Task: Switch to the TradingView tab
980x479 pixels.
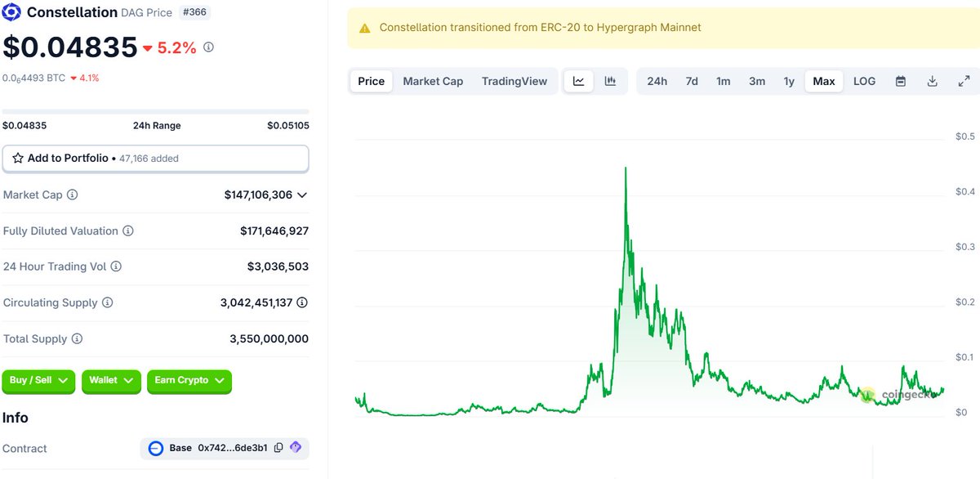Action: 514,81
